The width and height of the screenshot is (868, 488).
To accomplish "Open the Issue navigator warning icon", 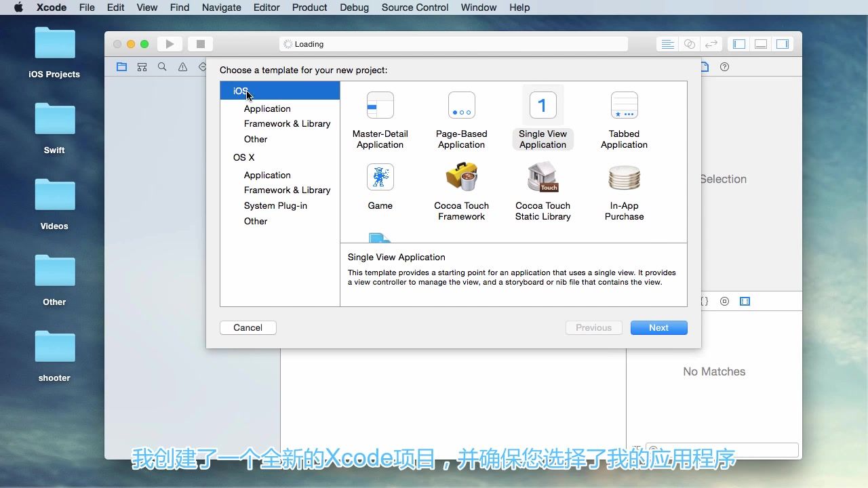I will coord(182,67).
